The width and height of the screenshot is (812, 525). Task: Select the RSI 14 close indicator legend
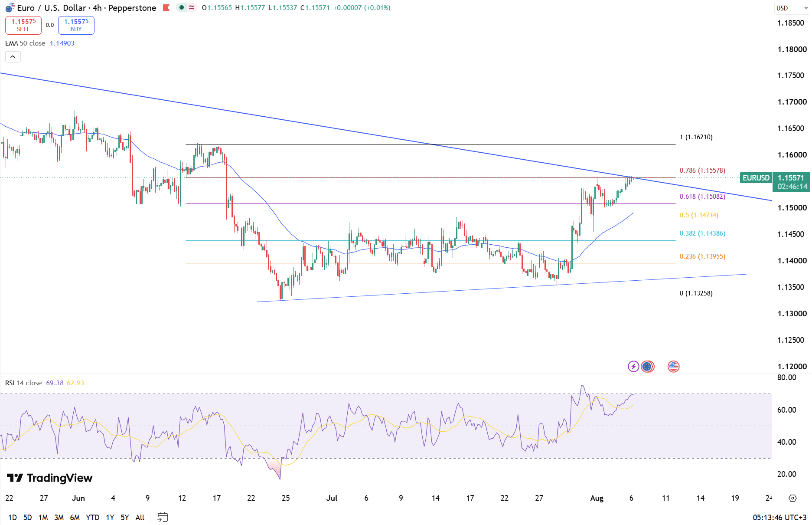23,383
